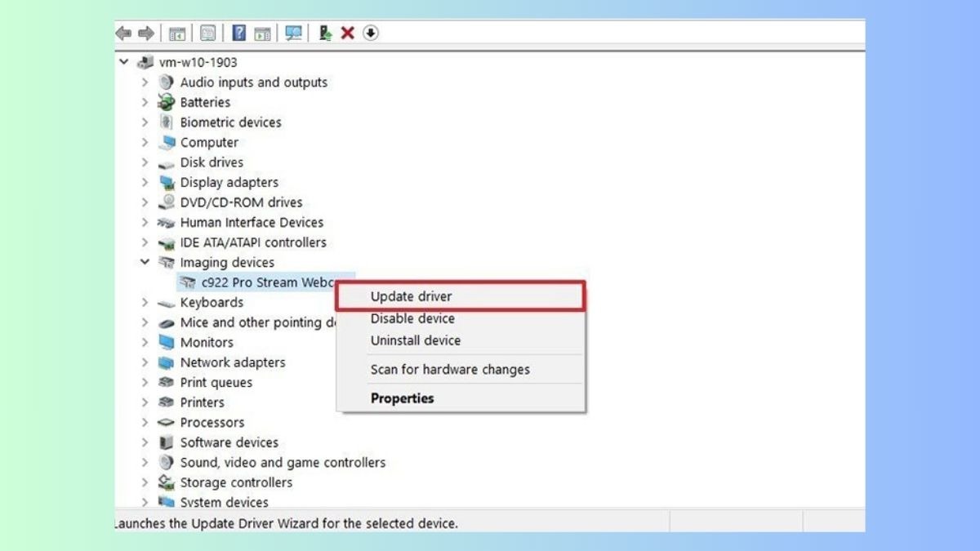Click the monitor-with-magnifier scan toolbar icon
Screen dimensions: 980x551
click(293, 33)
